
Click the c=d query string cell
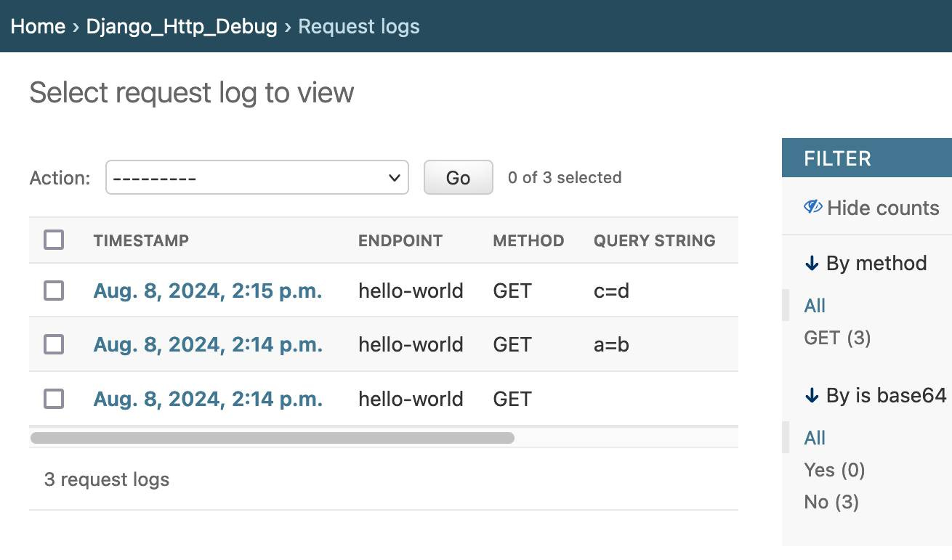click(x=611, y=291)
